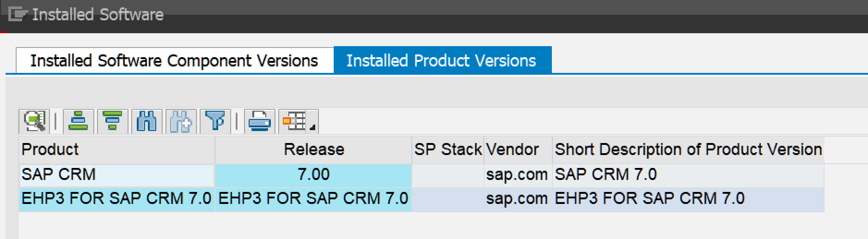
Task: Select the SAP CRM 7.0 description cell
Action: [x=688, y=174]
